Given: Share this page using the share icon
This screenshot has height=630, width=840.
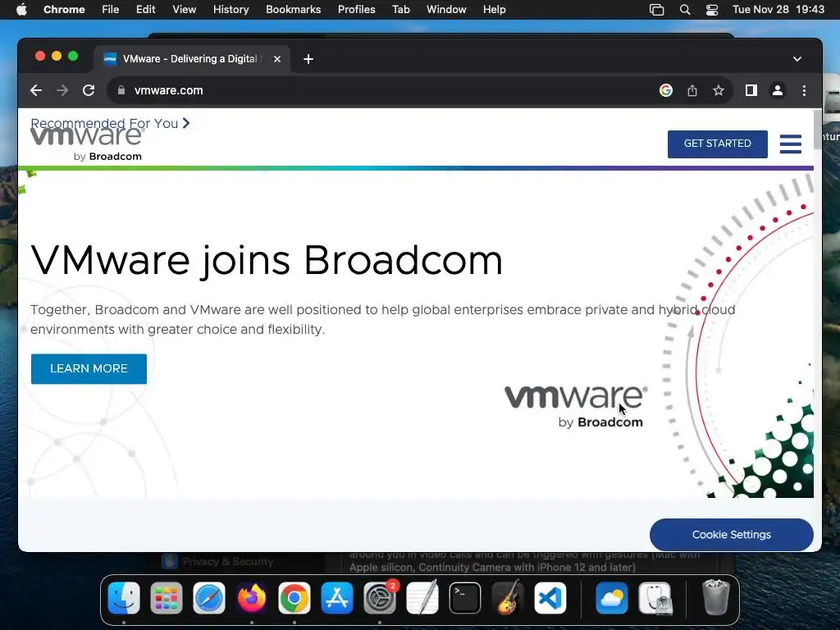Looking at the screenshot, I should [x=692, y=90].
